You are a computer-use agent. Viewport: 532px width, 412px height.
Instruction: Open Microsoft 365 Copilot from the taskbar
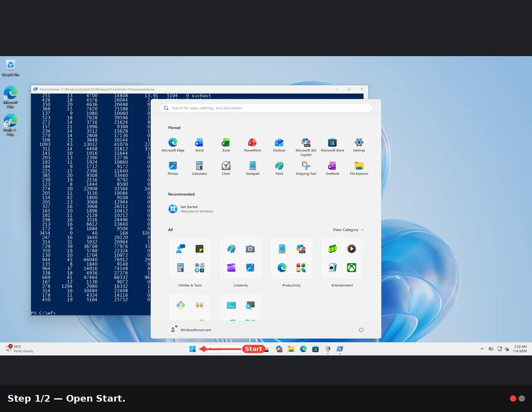click(279, 349)
